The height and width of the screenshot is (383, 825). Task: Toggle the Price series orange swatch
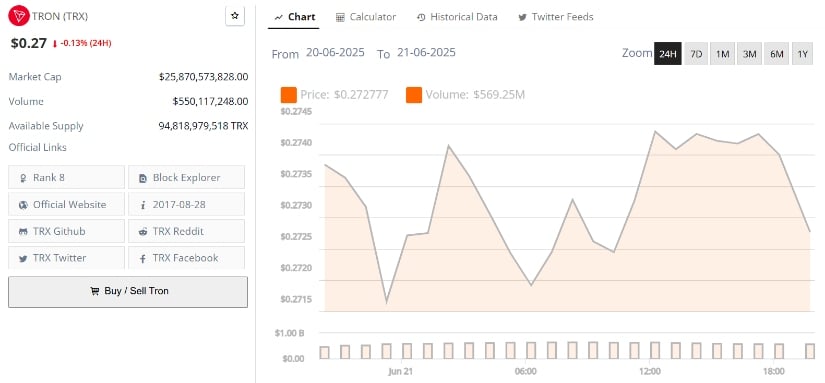pyautogui.click(x=289, y=95)
